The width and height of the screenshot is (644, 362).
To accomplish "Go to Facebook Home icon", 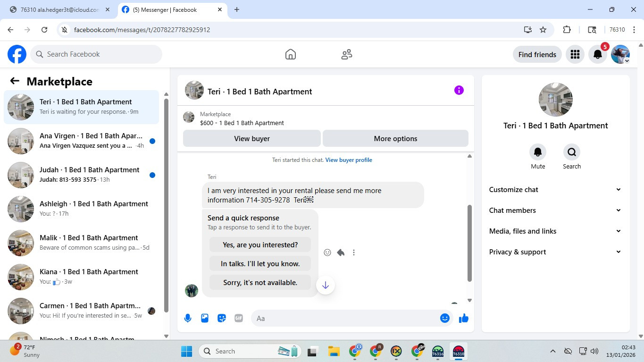I will click(x=291, y=54).
